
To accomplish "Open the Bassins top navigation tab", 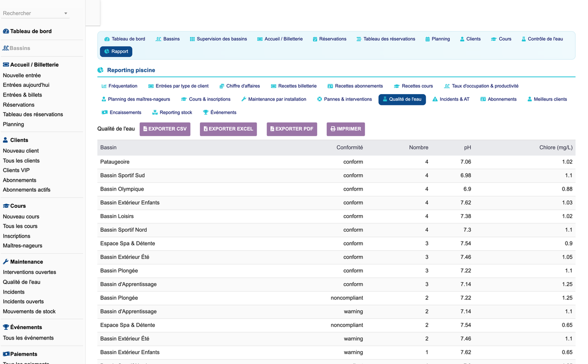I will (168, 39).
